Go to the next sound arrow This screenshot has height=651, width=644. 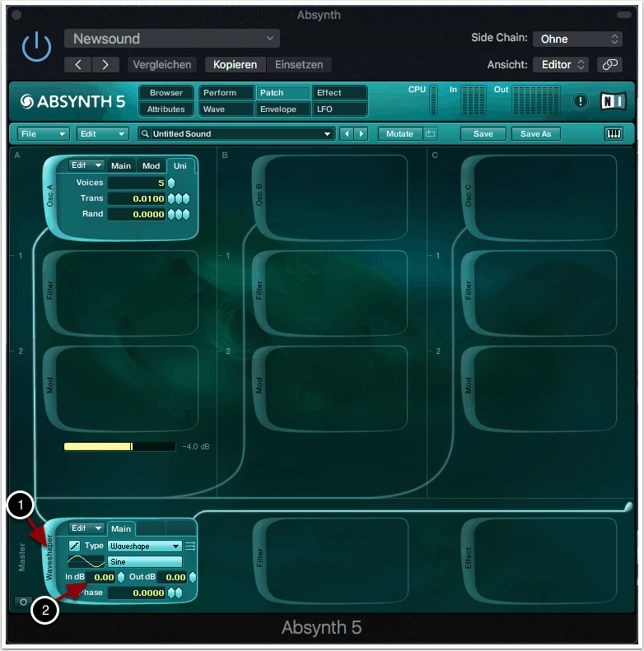pyautogui.click(x=361, y=133)
